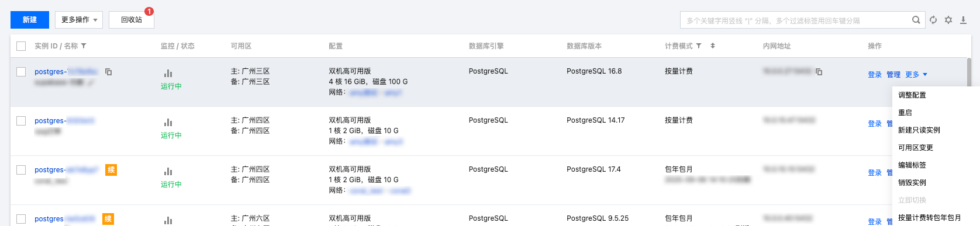Open monitoring chart icon for PostgreSQL 9.5.25 row
Screen dimensions: 980x226
pyautogui.click(x=168, y=221)
